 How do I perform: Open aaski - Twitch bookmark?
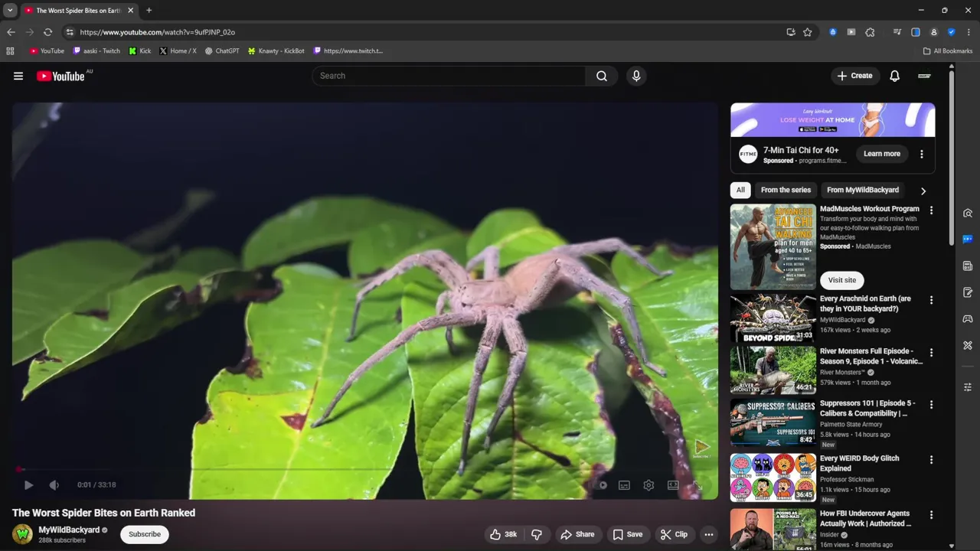[96, 51]
